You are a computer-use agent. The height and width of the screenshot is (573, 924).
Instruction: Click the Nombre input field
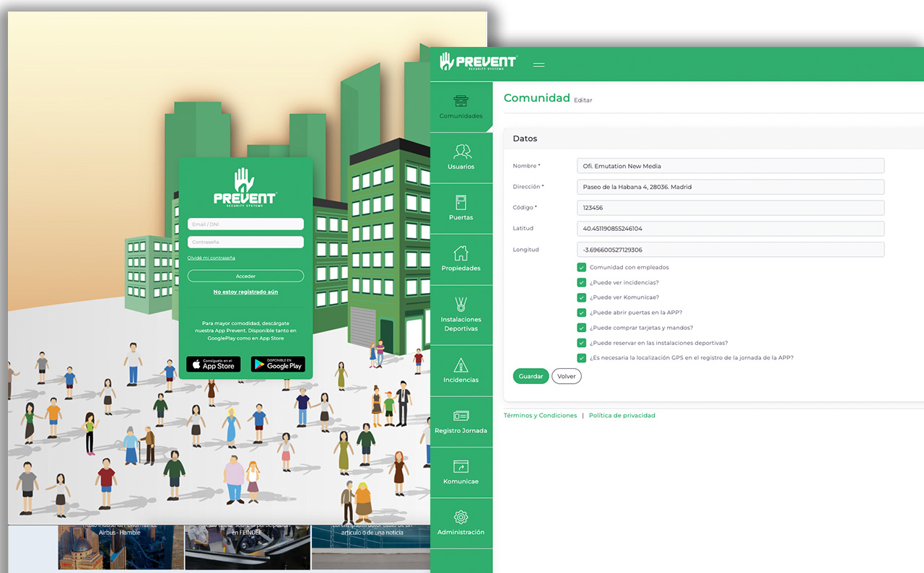(x=731, y=166)
